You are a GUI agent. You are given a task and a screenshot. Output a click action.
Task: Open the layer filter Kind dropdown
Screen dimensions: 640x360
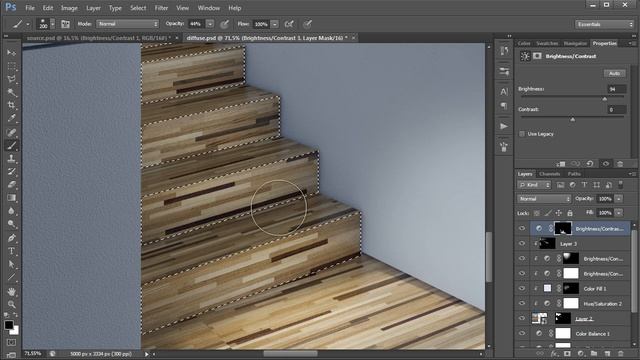tap(534, 185)
